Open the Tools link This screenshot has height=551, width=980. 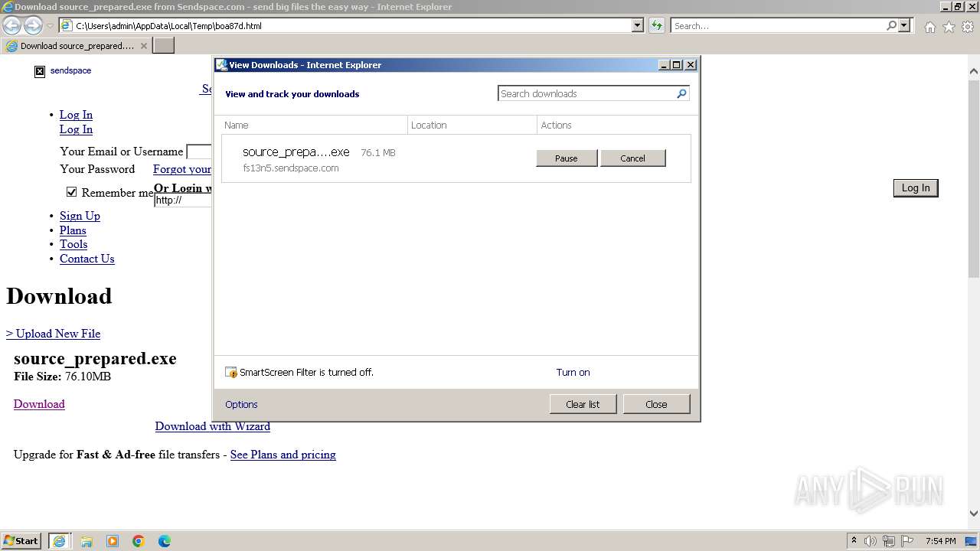tap(73, 244)
